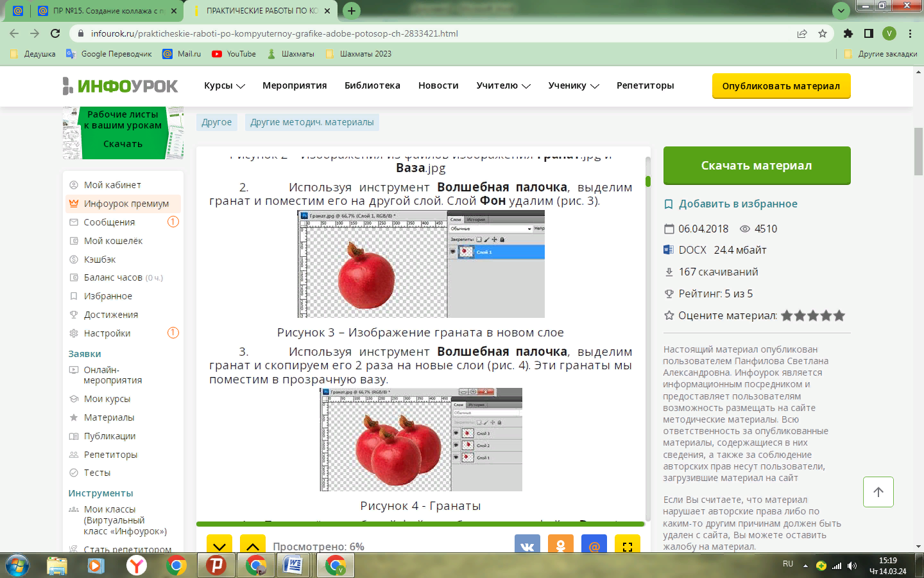The width and height of the screenshot is (924, 578).
Task: Reload the page with refresh icon
Action: point(55,33)
